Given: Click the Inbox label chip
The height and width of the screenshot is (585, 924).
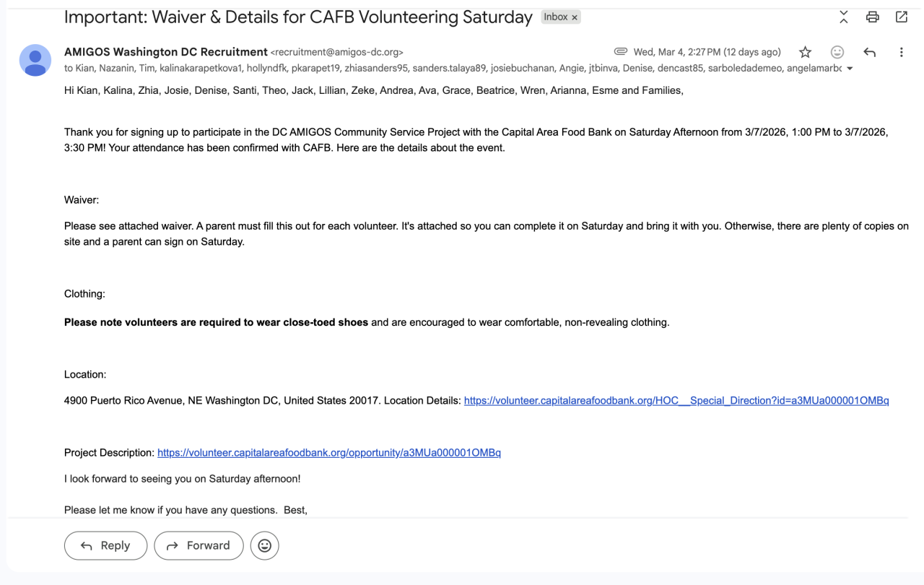Looking at the screenshot, I should (555, 17).
